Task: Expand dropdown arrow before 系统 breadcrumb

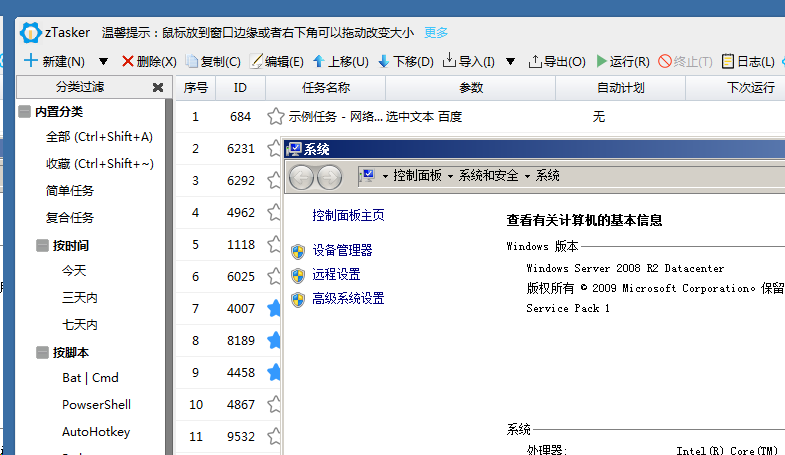Action: (527, 176)
